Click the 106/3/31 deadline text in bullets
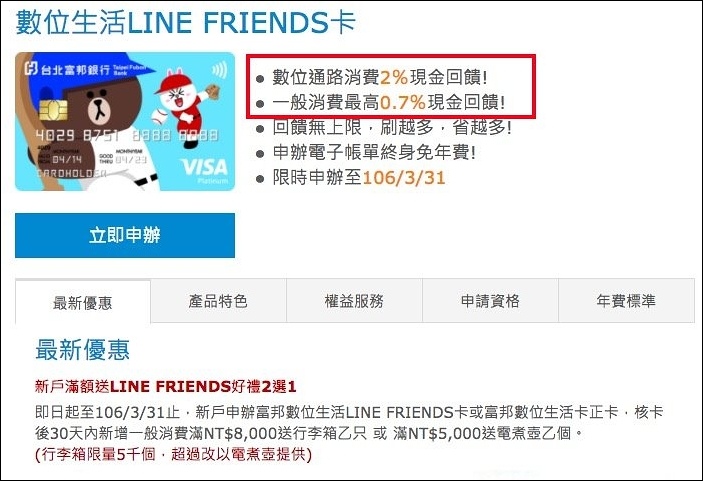Viewport: 703px width, 481px height. 404,178
